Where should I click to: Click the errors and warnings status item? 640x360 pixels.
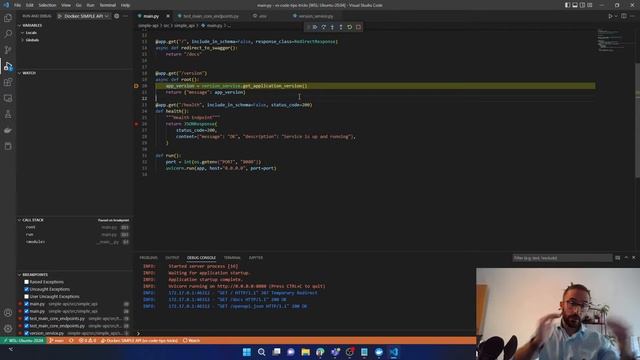coord(87,340)
